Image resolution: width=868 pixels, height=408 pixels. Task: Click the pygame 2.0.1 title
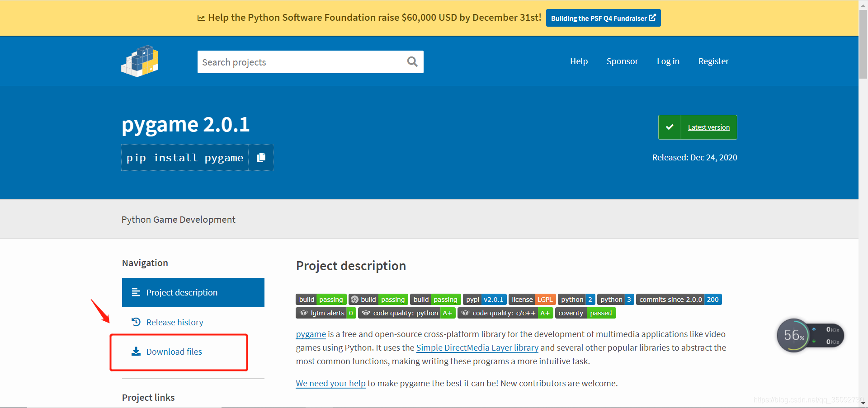coord(186,124)
